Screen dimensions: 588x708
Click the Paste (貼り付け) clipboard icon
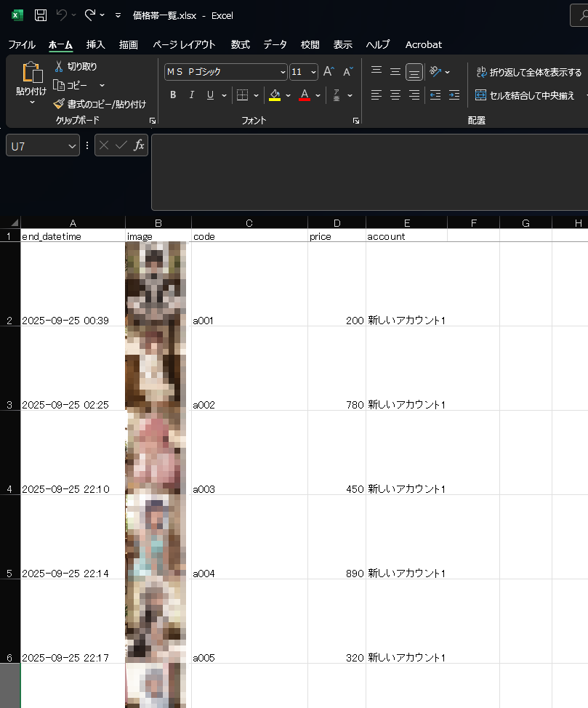tap(31, 73)
